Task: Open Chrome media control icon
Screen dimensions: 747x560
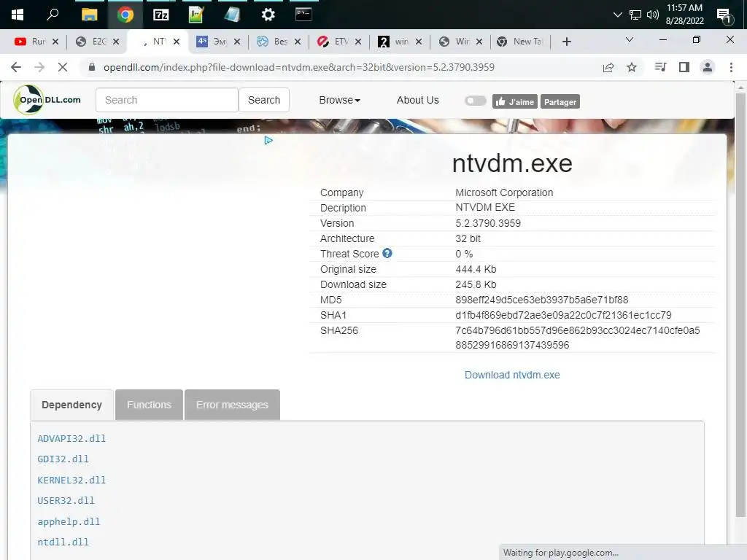Action: pos(660,67)
